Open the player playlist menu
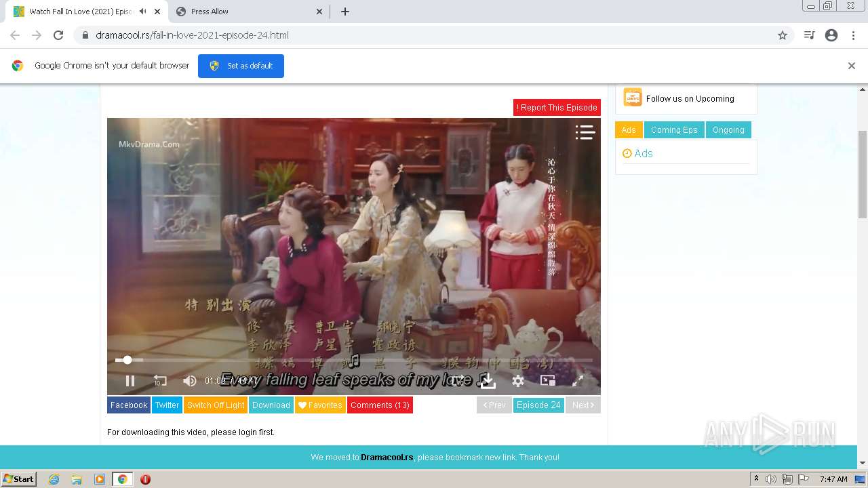This screenshot has height=488, width=868. click(585, 132)
